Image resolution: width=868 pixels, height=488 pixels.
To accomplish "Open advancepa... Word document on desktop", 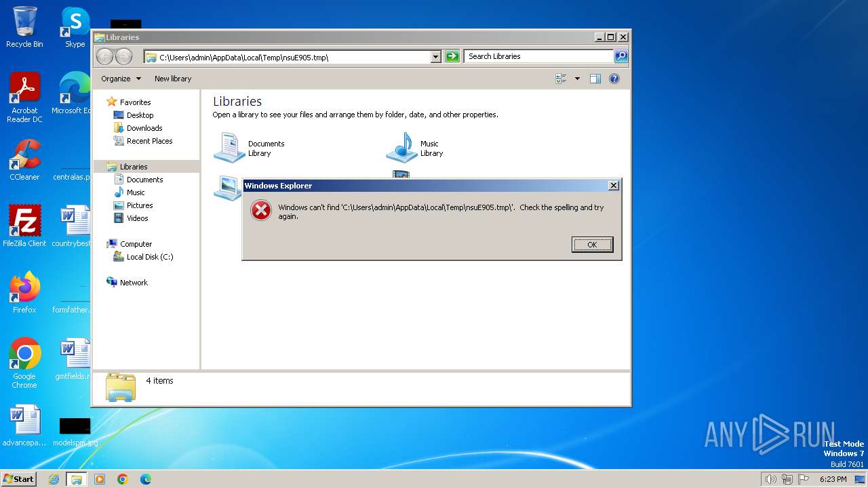I will [x=24, y=426].
